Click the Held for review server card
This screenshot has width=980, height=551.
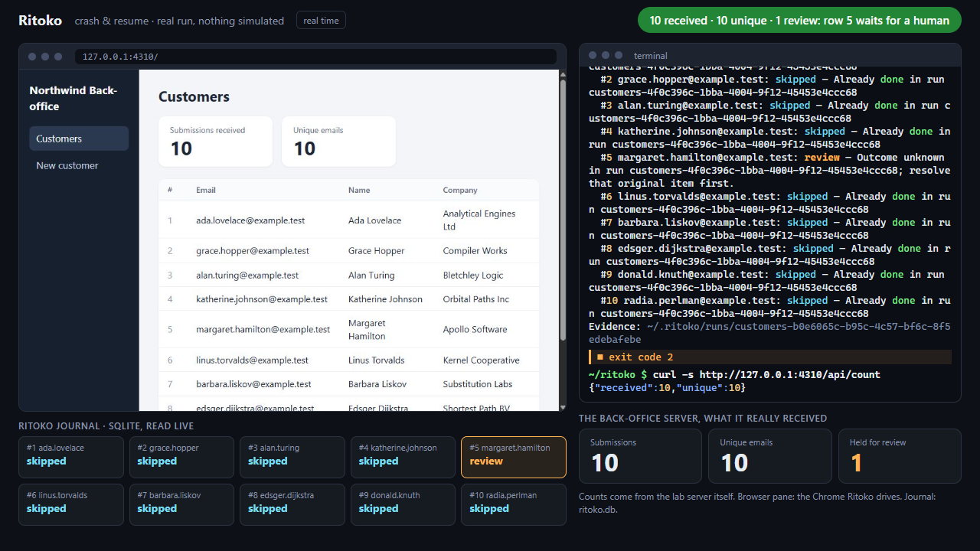tap(900, 456)
